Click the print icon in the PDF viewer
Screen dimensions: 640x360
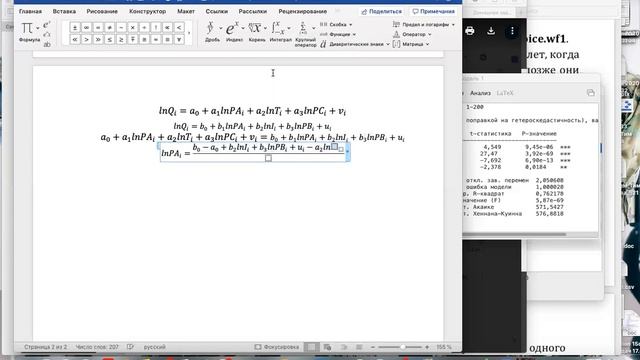470,31
